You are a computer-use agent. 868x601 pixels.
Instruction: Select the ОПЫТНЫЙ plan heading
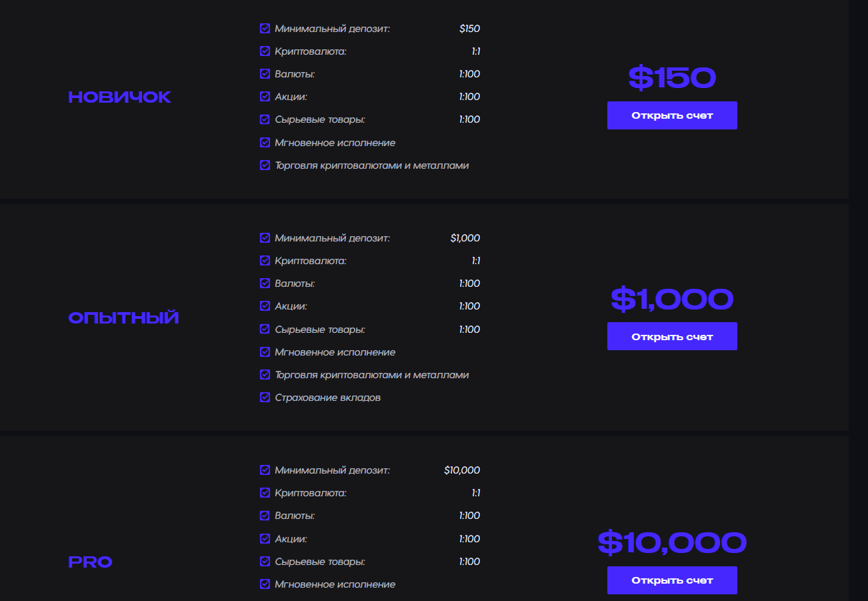pos(124,318)
